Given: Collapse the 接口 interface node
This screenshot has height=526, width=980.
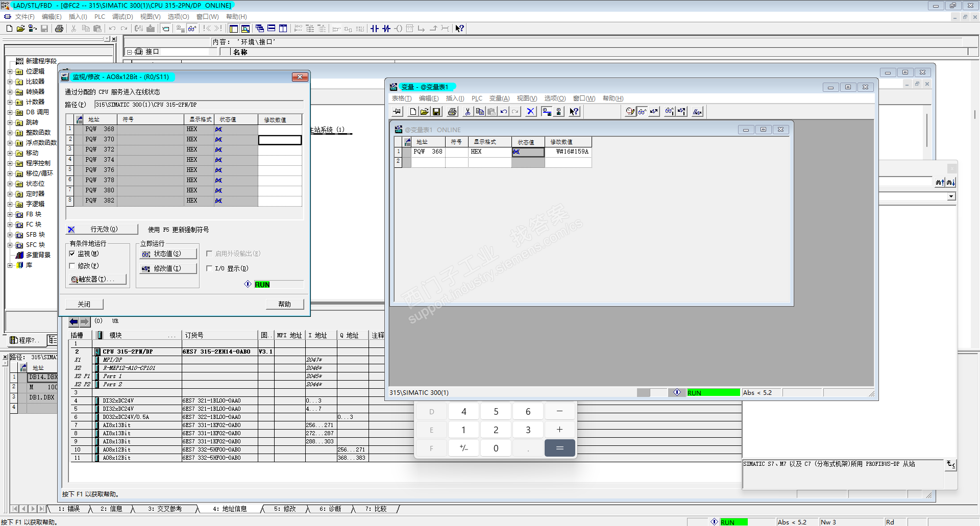Looking at the screenshot, I should click(x=130, y=52).
